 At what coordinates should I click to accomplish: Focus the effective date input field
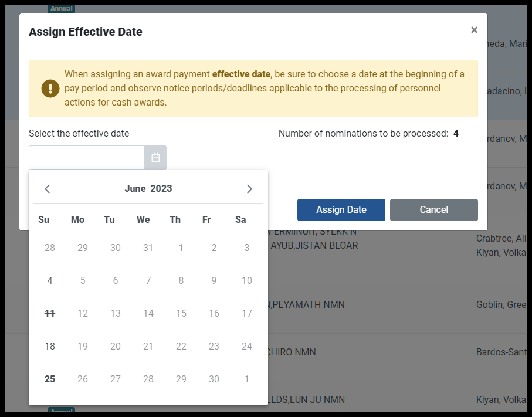point(87,158)
